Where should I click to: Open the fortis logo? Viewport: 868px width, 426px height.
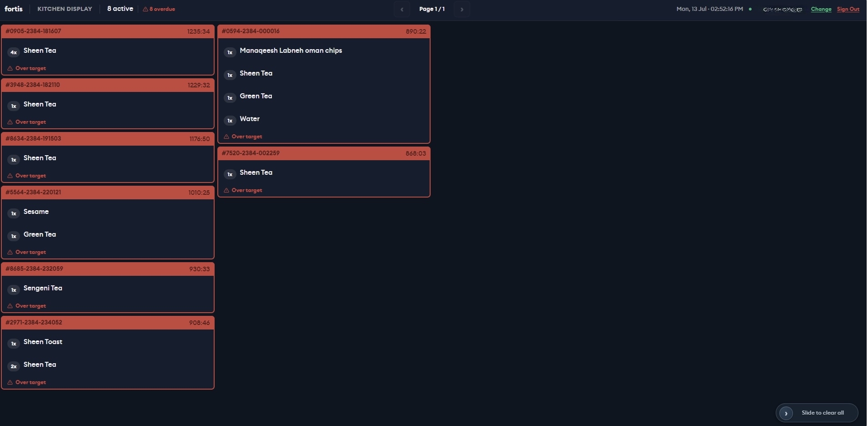(14, 9)
